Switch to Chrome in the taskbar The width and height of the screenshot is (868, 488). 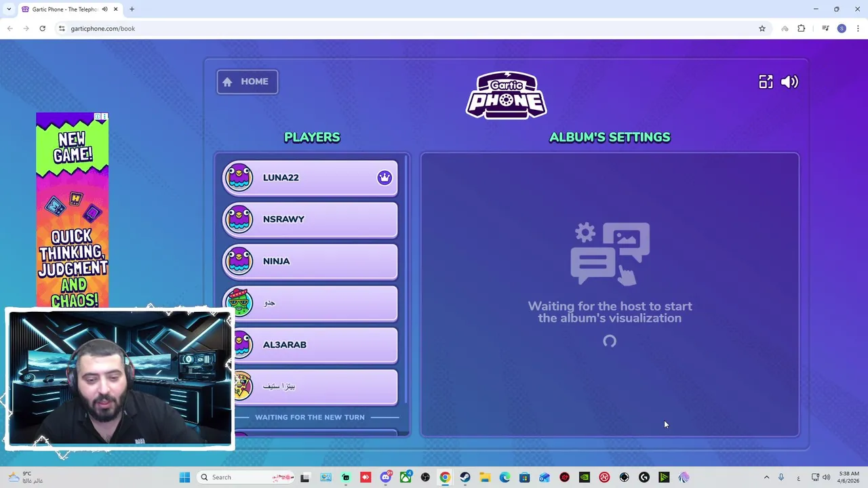click(x=445, y=477)
